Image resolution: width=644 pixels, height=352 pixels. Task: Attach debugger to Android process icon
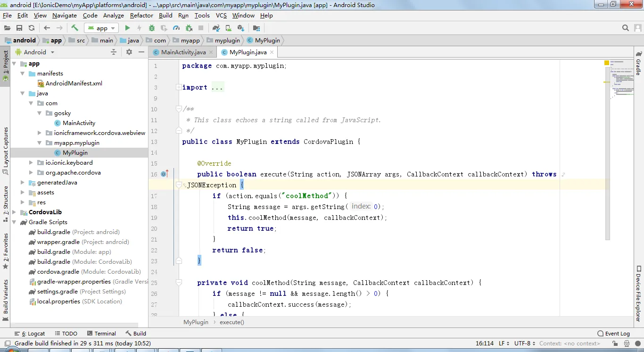coord(189,28)
